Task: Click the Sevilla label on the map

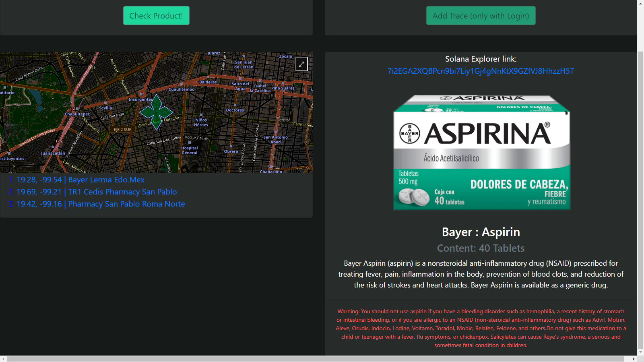Action: click(105, 108)
